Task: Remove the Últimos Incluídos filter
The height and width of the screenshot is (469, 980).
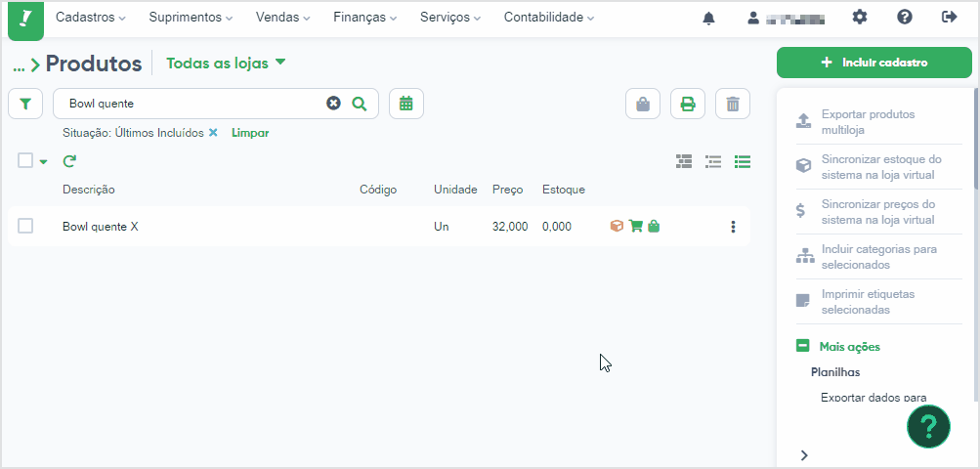Action: point(213,133)
